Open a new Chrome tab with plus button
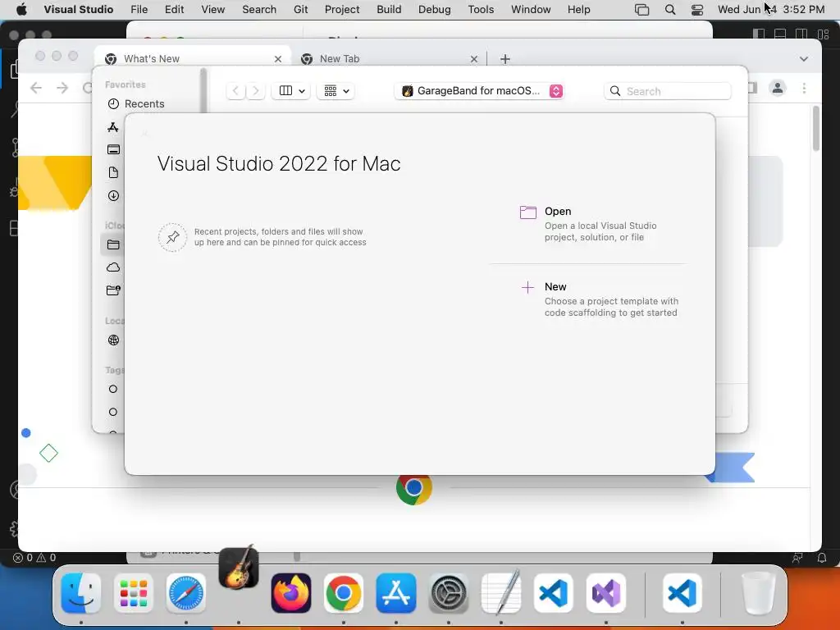This screenshot has width=840, height=630. pyautogui.click(x=505, y=59)
